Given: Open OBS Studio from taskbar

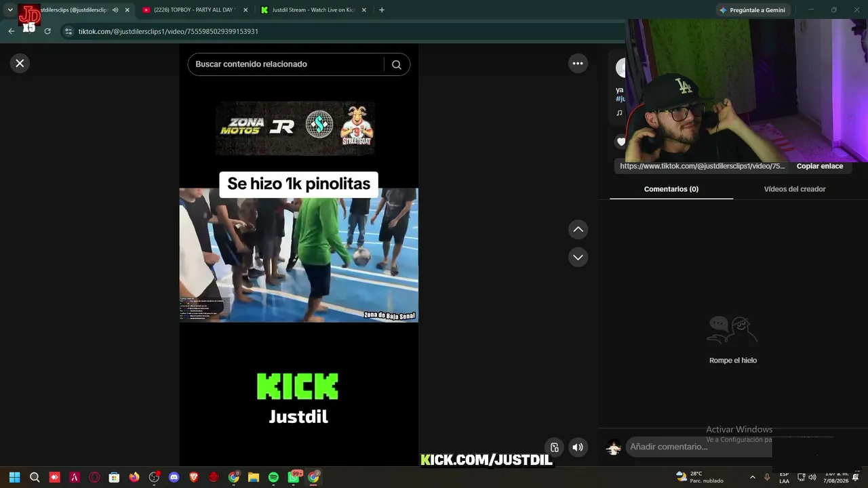Looking at the screenshot, I should click(x=154, y=477).
